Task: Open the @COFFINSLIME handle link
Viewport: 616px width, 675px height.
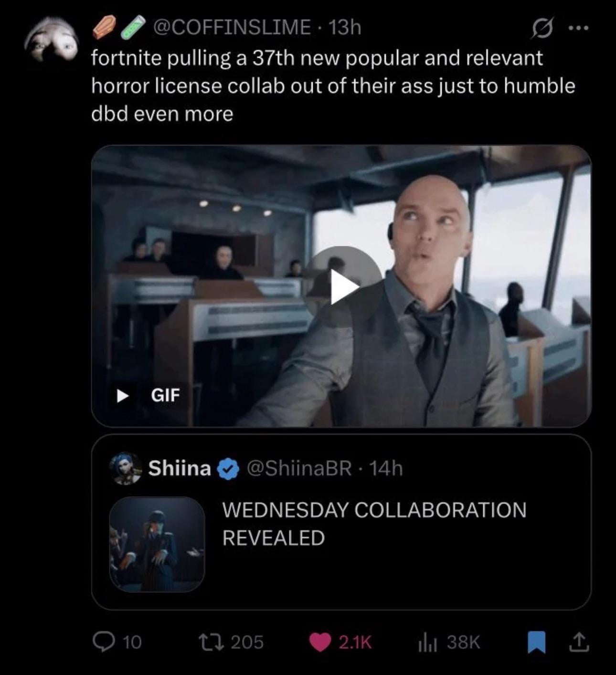Action: tap(231, 27)
